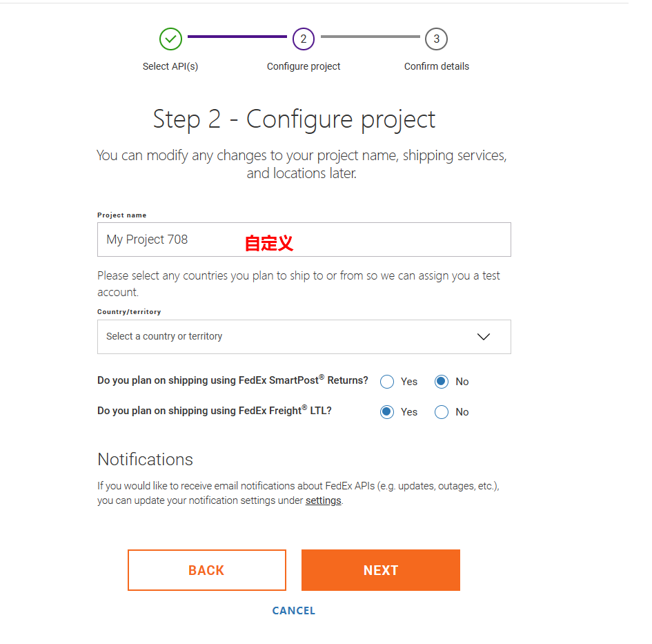
Task: Click the CANCEL link
Action: point(293,611)
